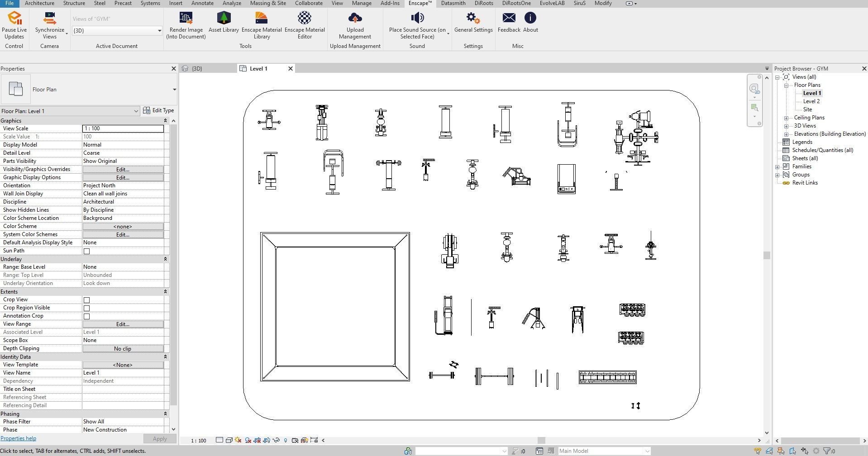Click Reveal Hidden Elements lightbulb
The width and height of the screenshot is (868, 456).
point(286,440)
